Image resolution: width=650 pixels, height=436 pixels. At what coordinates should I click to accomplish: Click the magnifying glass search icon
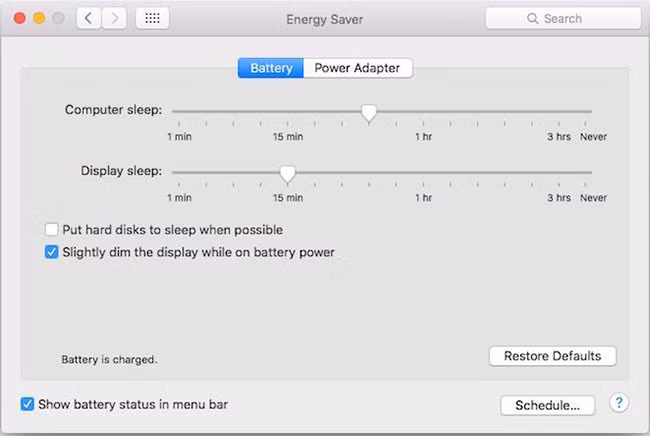535,18
